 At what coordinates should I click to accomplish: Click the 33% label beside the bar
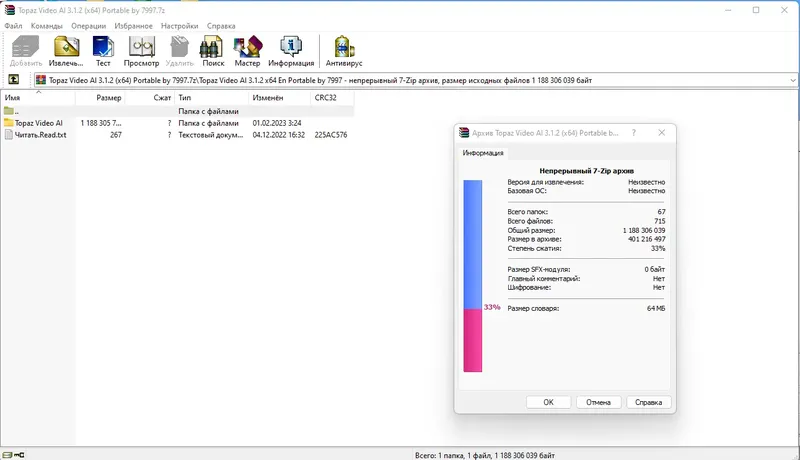tap(492, 307)
